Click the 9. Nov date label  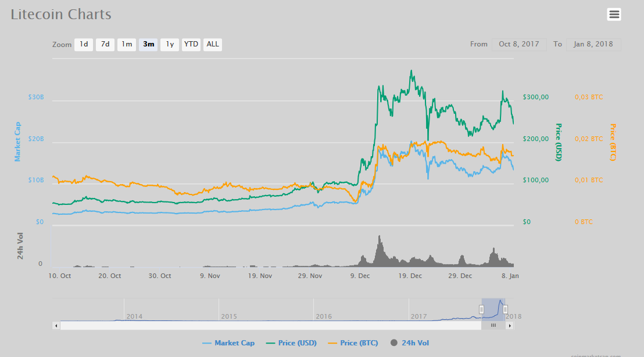pyautogui.click(x=210, y=276)
